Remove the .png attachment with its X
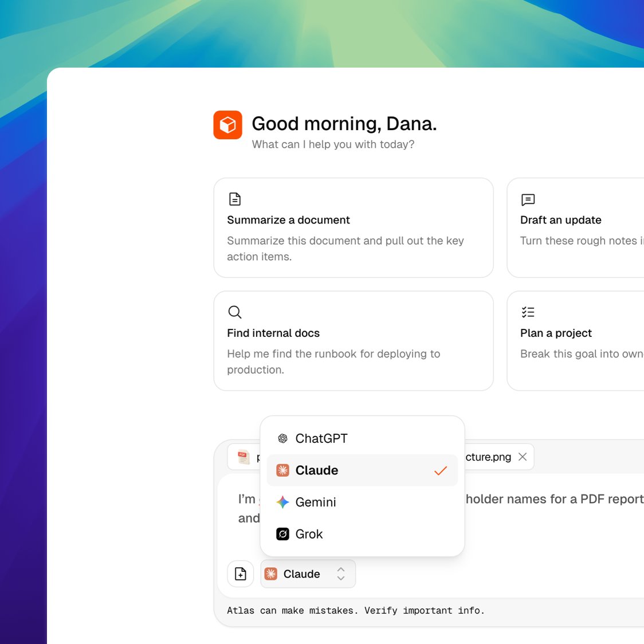 tap(523, 457)
